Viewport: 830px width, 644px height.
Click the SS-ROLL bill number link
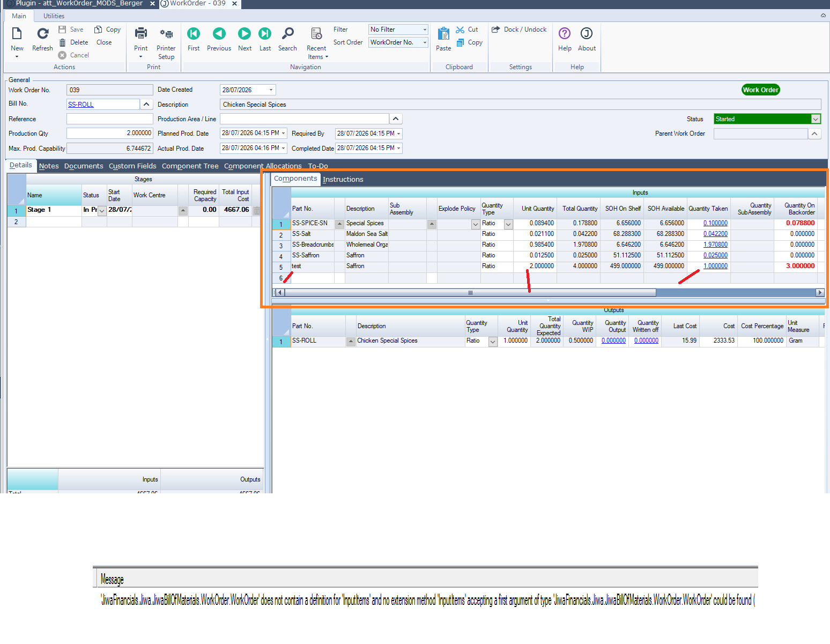pos(81,105)
